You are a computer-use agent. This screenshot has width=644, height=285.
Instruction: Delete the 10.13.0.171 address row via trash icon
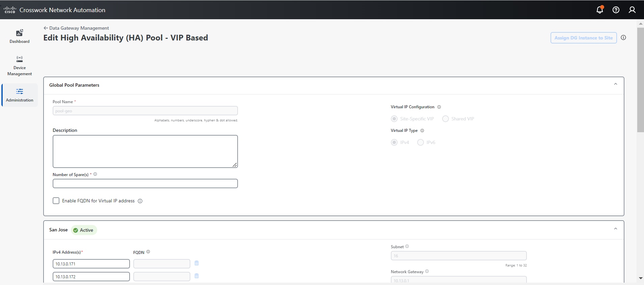[x=196, y=263]
